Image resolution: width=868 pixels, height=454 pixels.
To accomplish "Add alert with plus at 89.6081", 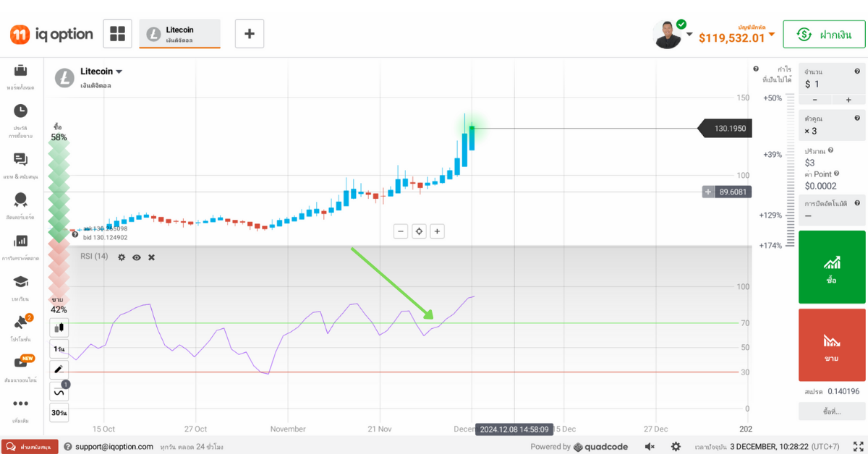I will [708, 192].
